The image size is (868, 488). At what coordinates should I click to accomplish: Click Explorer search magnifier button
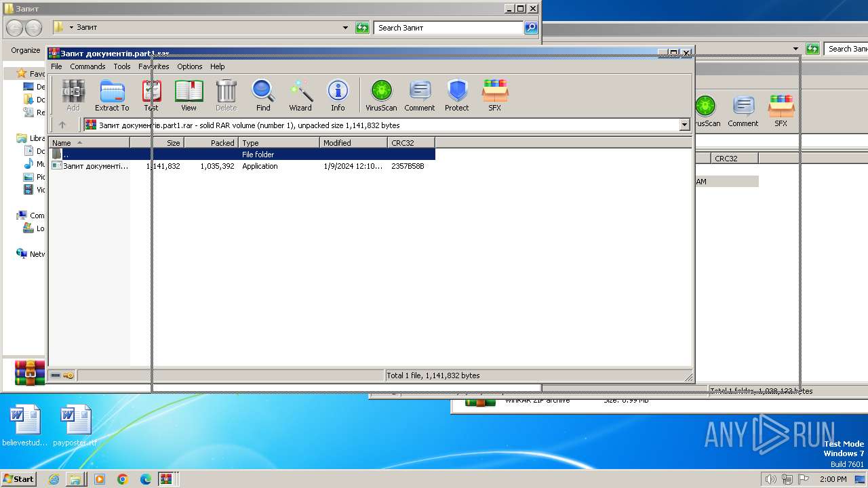coord(532,28)
